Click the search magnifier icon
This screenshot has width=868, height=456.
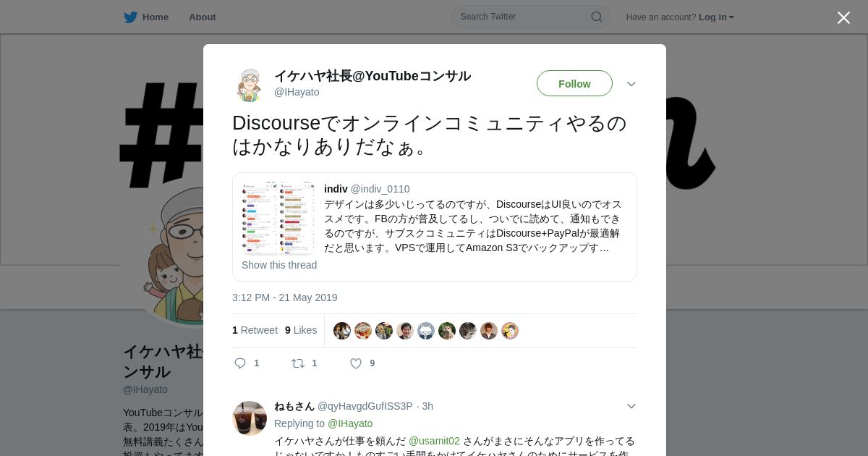(597, 17)
